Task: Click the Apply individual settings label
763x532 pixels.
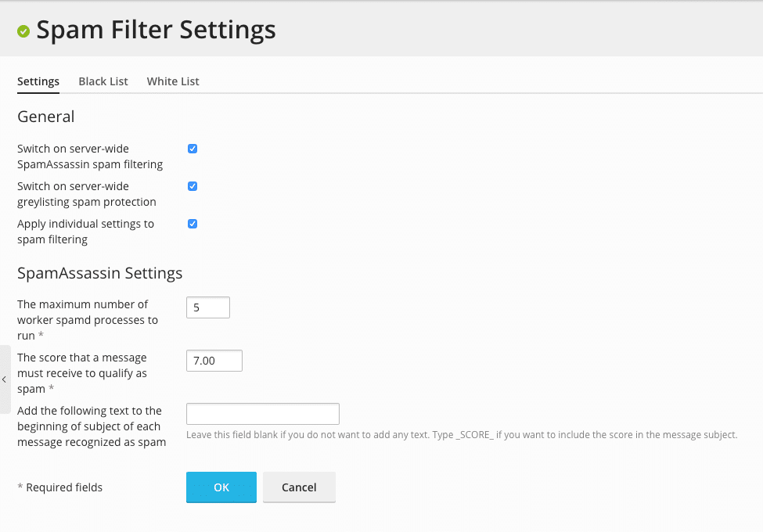Action: coord(85,232)
